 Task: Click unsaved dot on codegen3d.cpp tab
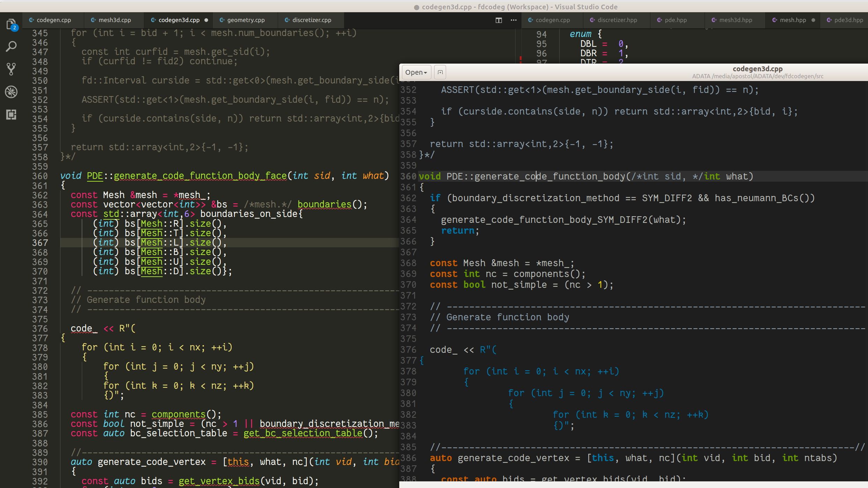[206, 20]
